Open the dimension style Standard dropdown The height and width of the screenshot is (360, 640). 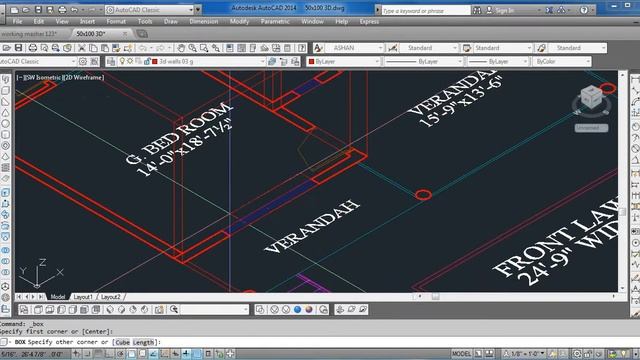[x=429, y=48]
